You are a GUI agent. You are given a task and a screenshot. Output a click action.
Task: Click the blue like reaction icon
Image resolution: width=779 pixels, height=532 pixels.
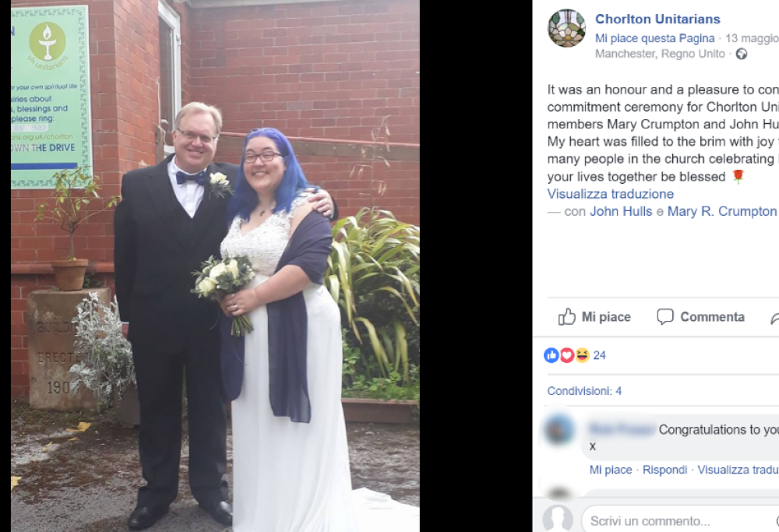tap(552, 355)
